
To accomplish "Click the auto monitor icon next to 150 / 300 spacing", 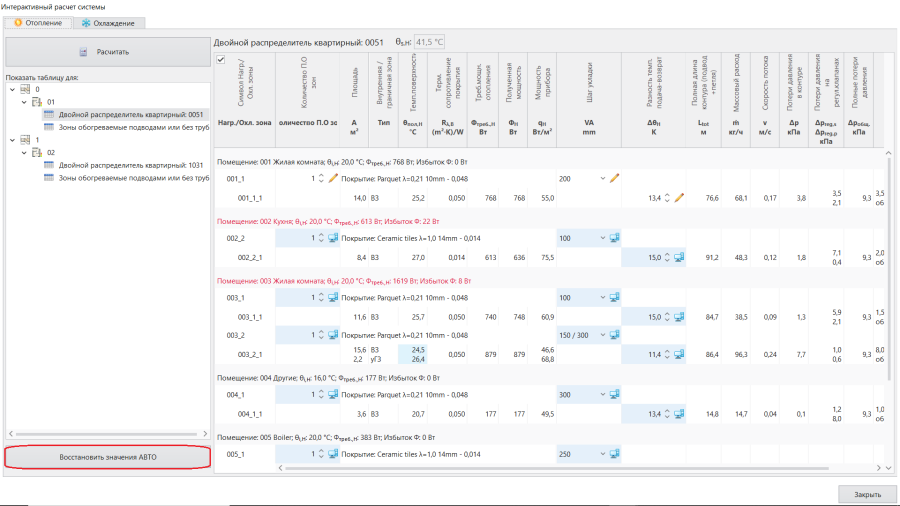I will [x=614, y=335].
